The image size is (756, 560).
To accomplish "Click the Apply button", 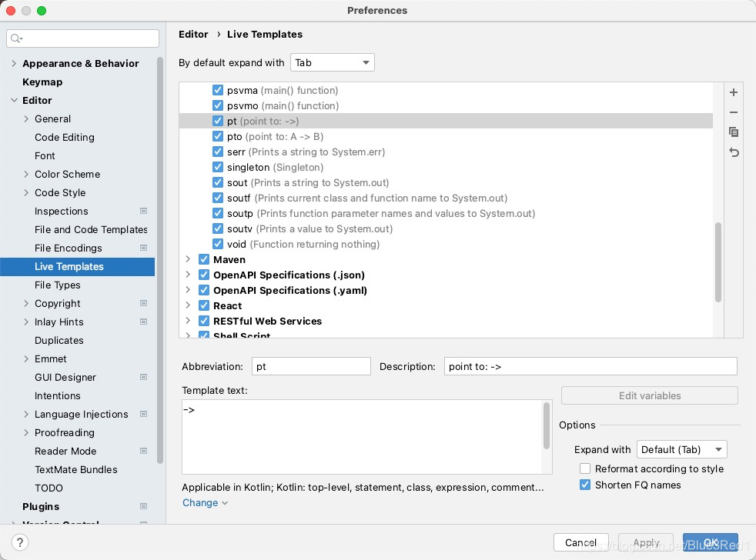I will [x=646, y=542].
